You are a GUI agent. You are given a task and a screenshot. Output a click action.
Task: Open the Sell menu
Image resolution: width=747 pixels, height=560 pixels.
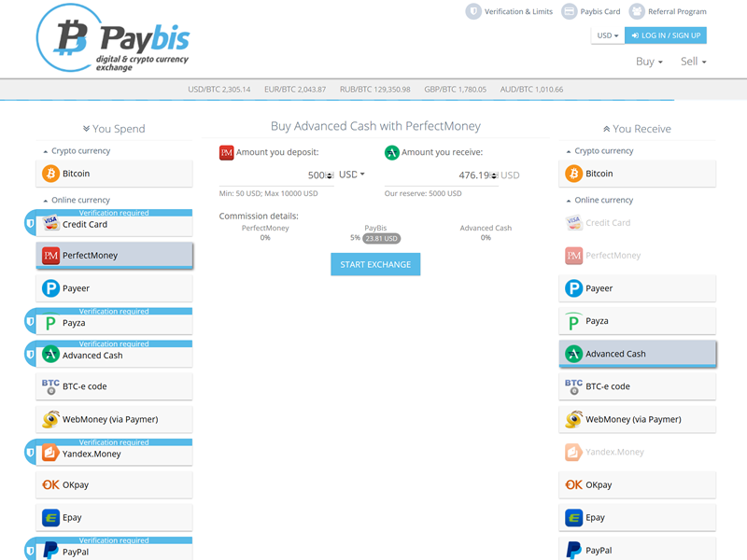[693, 62]
